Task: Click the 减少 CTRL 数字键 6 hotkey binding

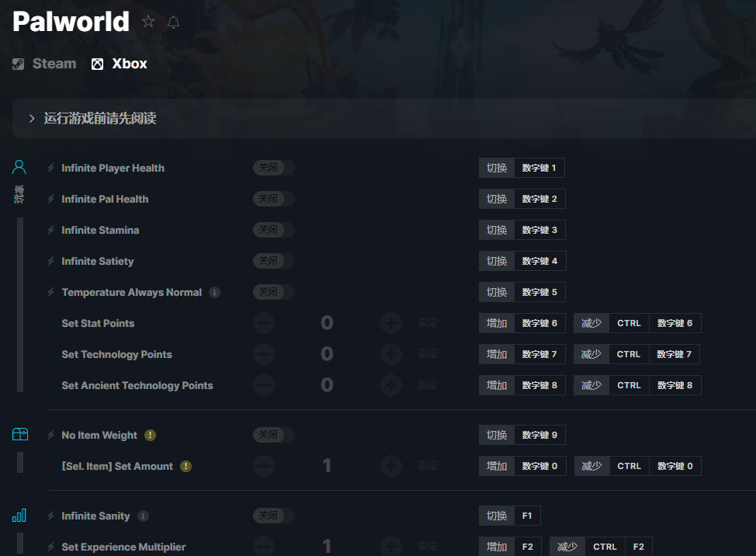Action: [637, 323]
